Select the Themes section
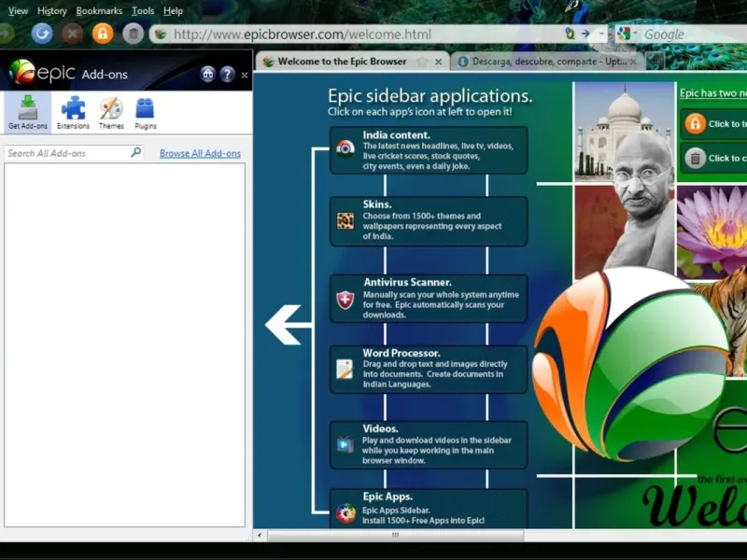Viewport: 747px width, 560px height. point(111,112)
